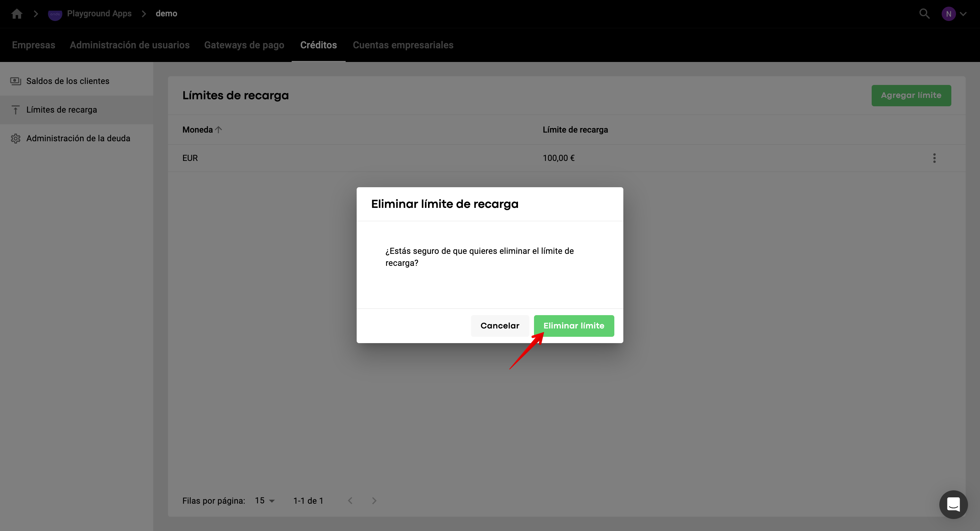Image resolution: width=980 pixels, height=531 pixels.
Task: Click the purple N user avatar
Action: [x=948, y=14]
